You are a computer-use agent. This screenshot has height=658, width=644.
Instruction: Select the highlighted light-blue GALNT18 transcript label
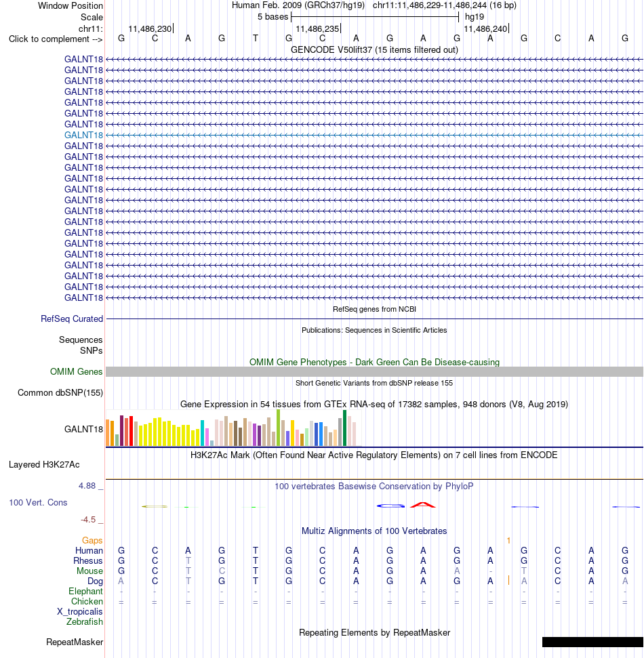(83, 135)
